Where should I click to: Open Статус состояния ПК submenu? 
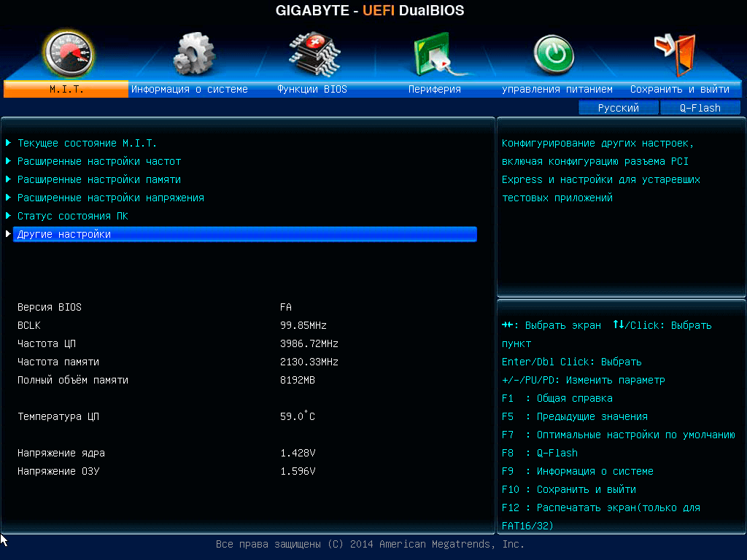tap(72, 216)
